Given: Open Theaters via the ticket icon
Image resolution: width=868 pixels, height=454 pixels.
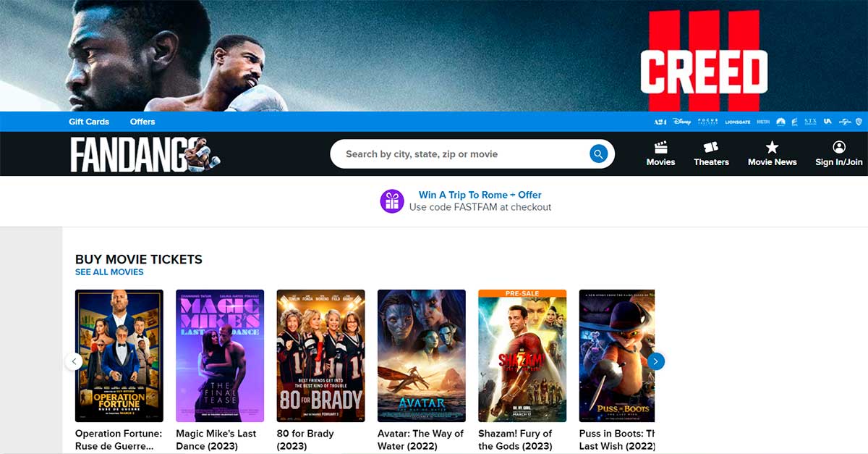Looking at the screenshot, I should point(711,148).
